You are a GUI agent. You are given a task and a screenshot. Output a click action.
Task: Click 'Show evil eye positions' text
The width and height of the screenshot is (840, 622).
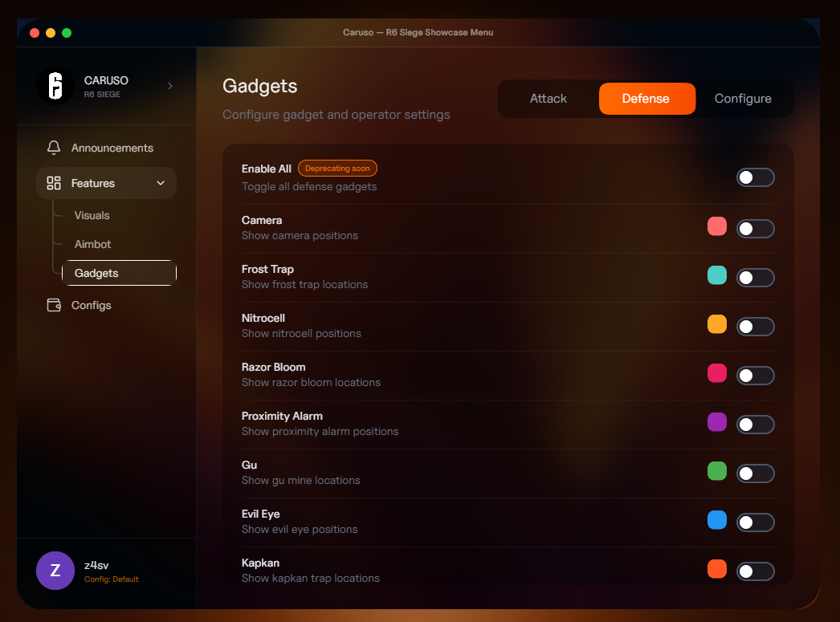[x=300, y=530]
